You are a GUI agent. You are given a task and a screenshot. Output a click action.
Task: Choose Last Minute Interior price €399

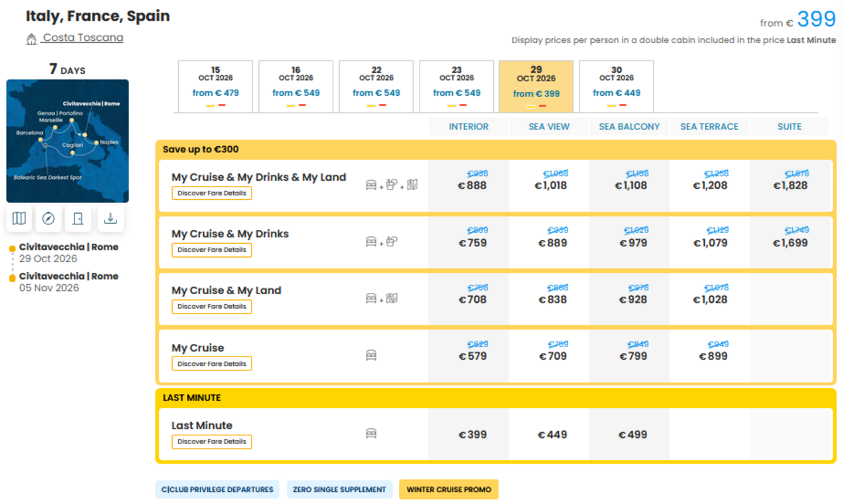[473, 435]
